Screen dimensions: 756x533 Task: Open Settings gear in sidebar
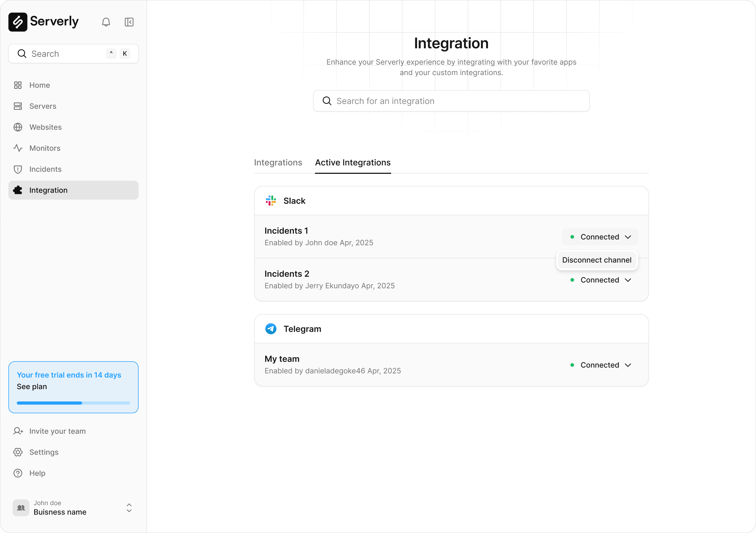point(18,452)
